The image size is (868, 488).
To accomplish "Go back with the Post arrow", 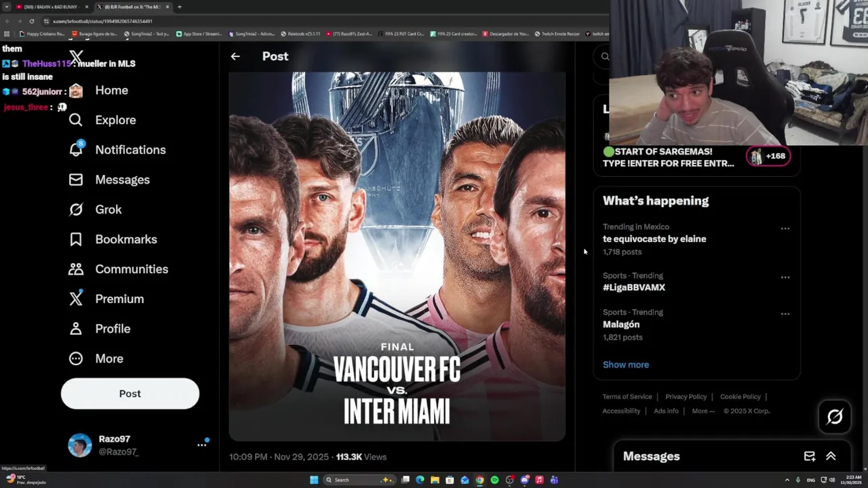I will coord(235,56).
